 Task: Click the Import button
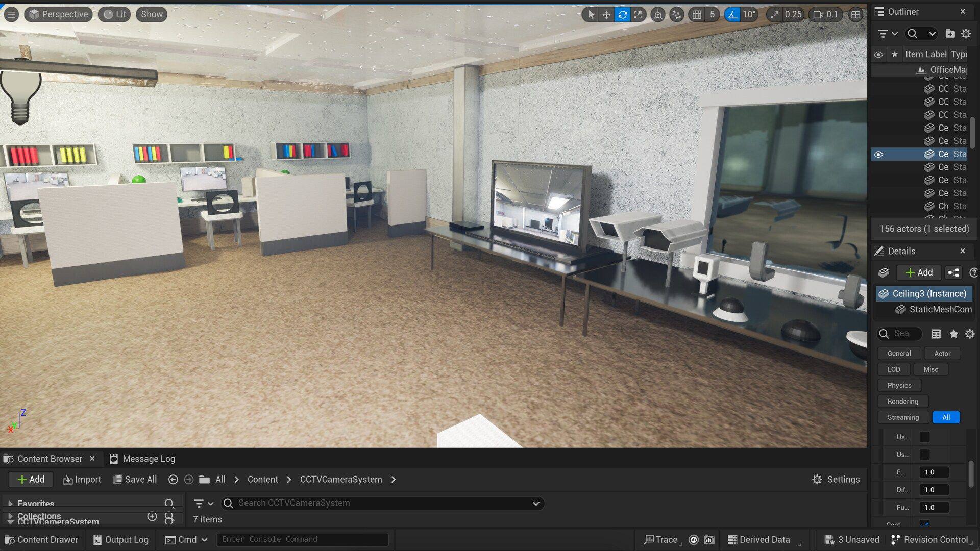(82, 480)
